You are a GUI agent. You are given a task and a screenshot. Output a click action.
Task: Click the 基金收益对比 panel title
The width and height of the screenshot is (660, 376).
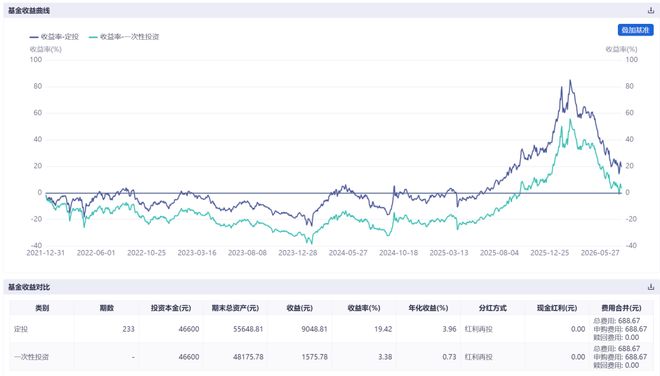point(29,287)
